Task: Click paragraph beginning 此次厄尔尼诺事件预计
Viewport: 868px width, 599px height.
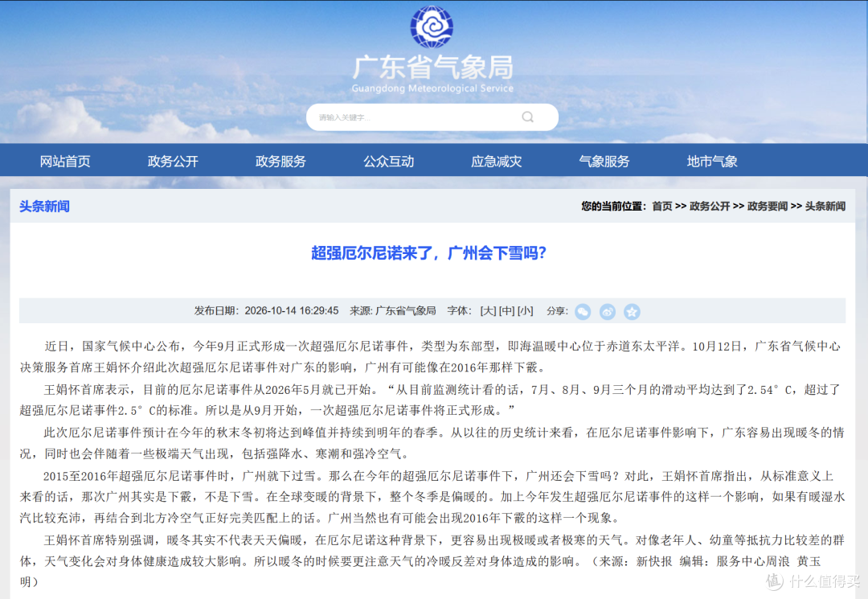Action: point(432,443)
